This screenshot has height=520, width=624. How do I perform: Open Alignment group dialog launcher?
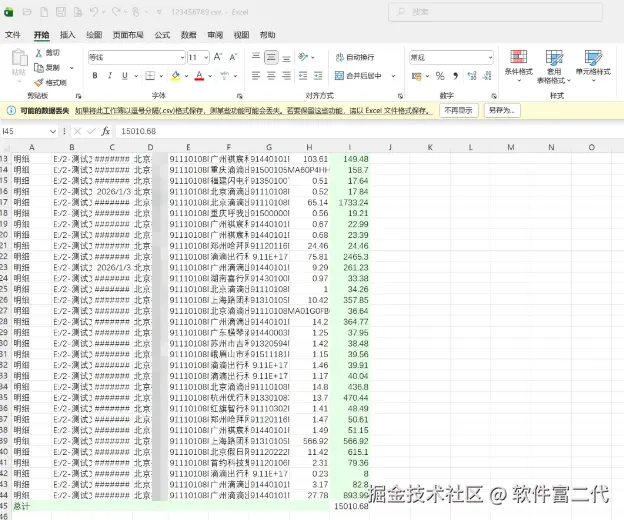coord(400,96)
